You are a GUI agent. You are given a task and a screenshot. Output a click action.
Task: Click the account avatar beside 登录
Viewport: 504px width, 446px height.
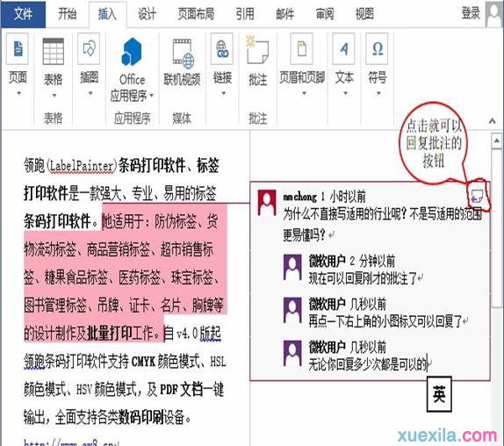click(494, 14)
